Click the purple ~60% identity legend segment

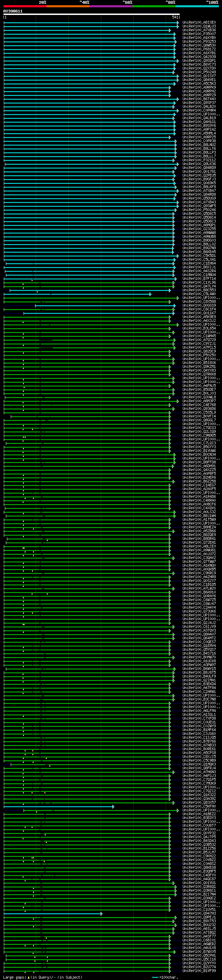tap(111, 6)
